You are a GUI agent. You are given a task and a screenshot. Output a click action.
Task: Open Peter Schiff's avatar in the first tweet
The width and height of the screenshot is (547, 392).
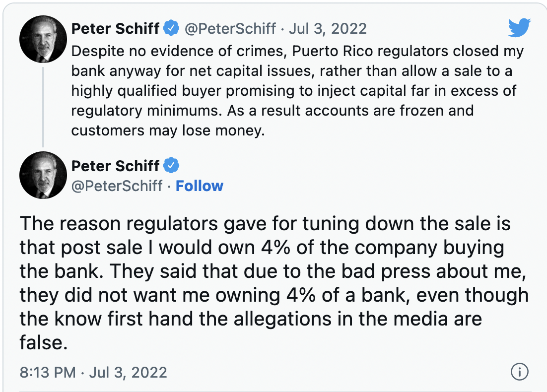(43, 39)
